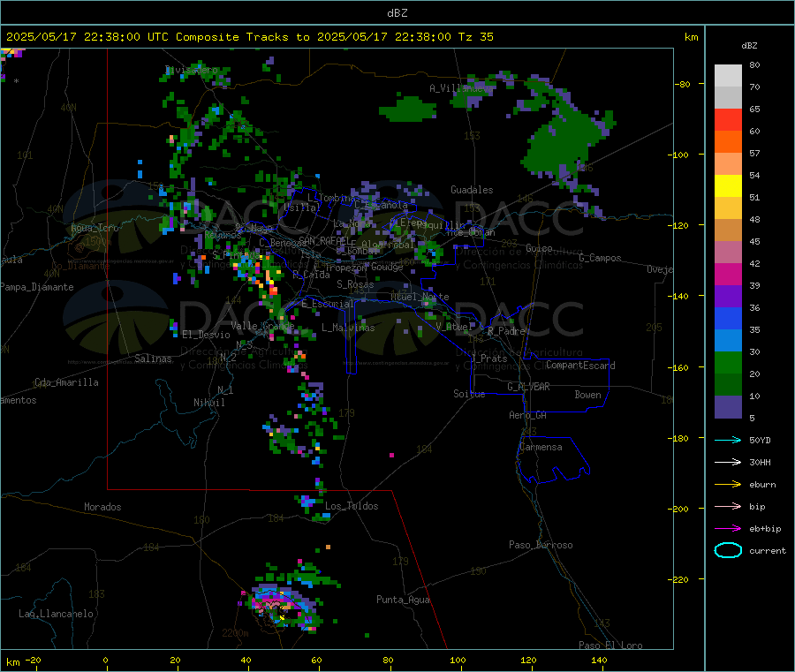Click the eburn yellow arrow legend icon
Screen dimensions: 795x672
(728, 484)
